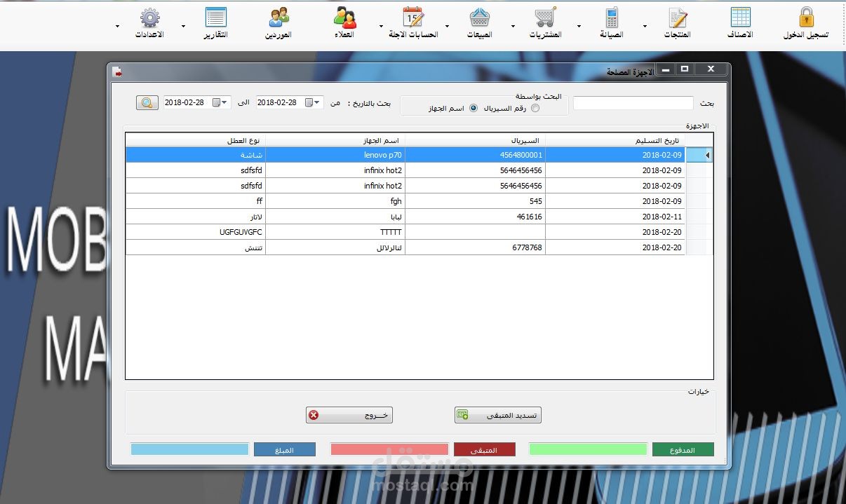Click the 2018-02-11 delivery date cell
846x504 pixels.
615,217
